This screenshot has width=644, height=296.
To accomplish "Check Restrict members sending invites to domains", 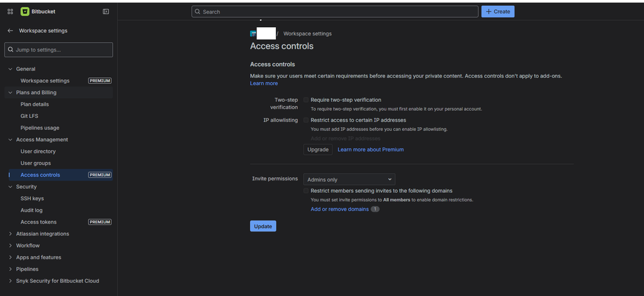I will point(306,191).
